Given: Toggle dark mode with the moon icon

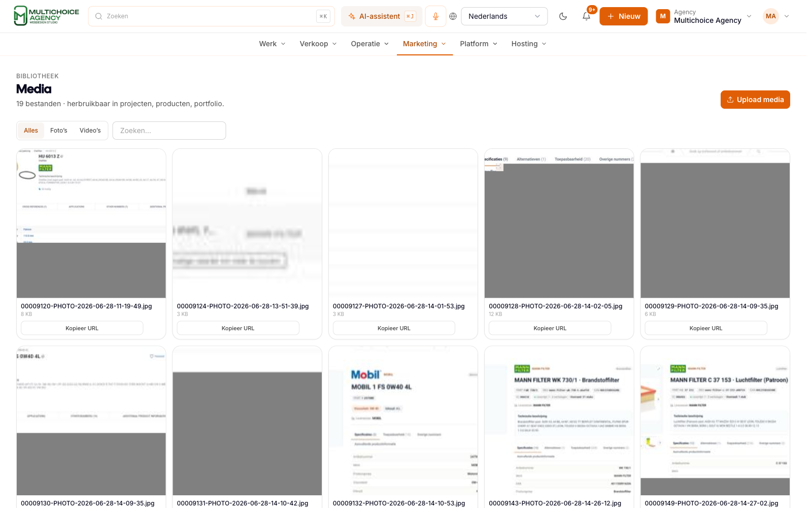Looking at the screenshot, I should click(x=563, y=16).
